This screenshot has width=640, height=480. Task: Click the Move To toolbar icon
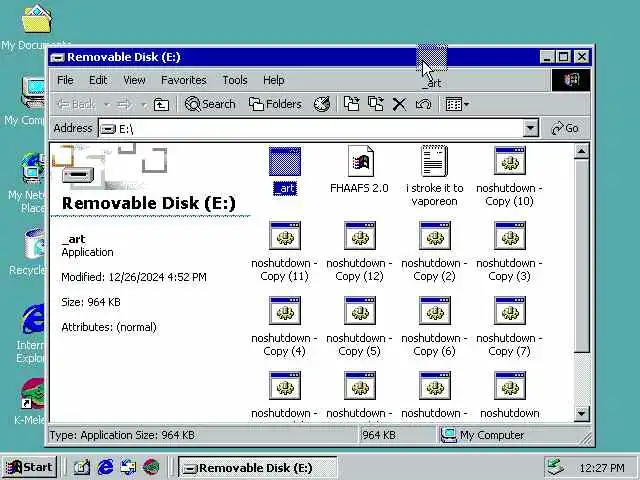tap(351, 104)
